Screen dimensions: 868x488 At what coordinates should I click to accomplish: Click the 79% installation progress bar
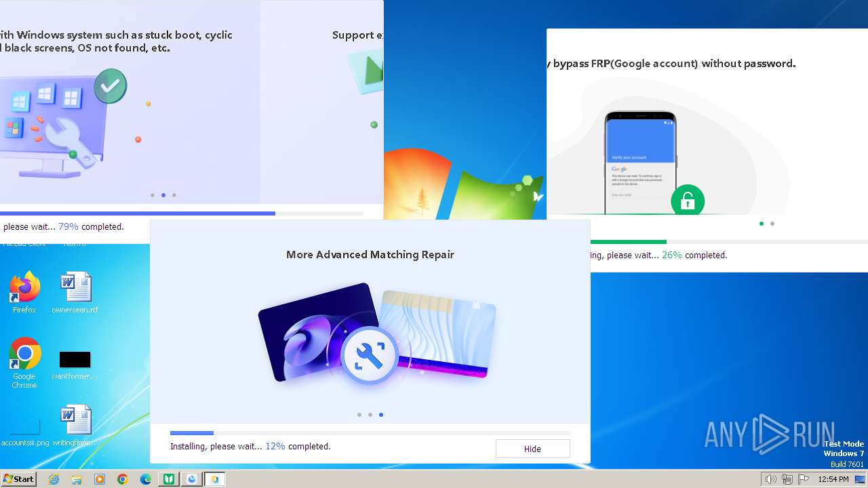181,213
